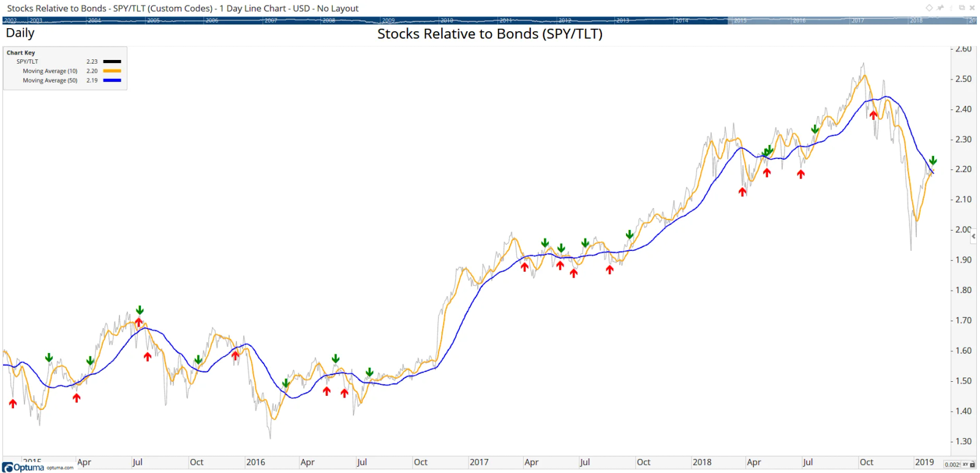The height and width of the screenshot is (473, 980).
Task: Close the SPY/TLT chart window
Action: pyautogui.click(x=972, y=8)
